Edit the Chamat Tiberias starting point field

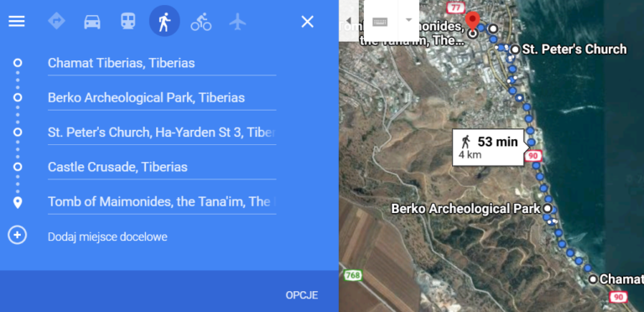click(162, 63)
